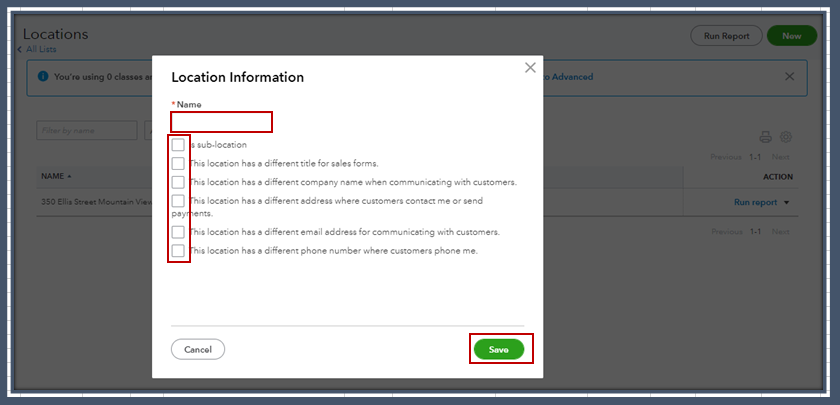Image resolution: width=840 pixels, height=405 pixels.
Task: Click Run report link for Ellis Street
Action: point(755,202)
